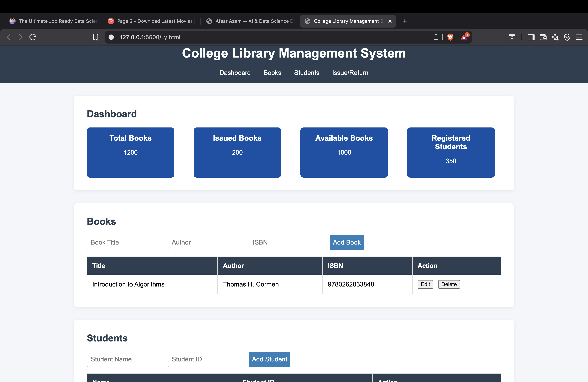Open the browser hamburger menu

[x=579, y=37]
